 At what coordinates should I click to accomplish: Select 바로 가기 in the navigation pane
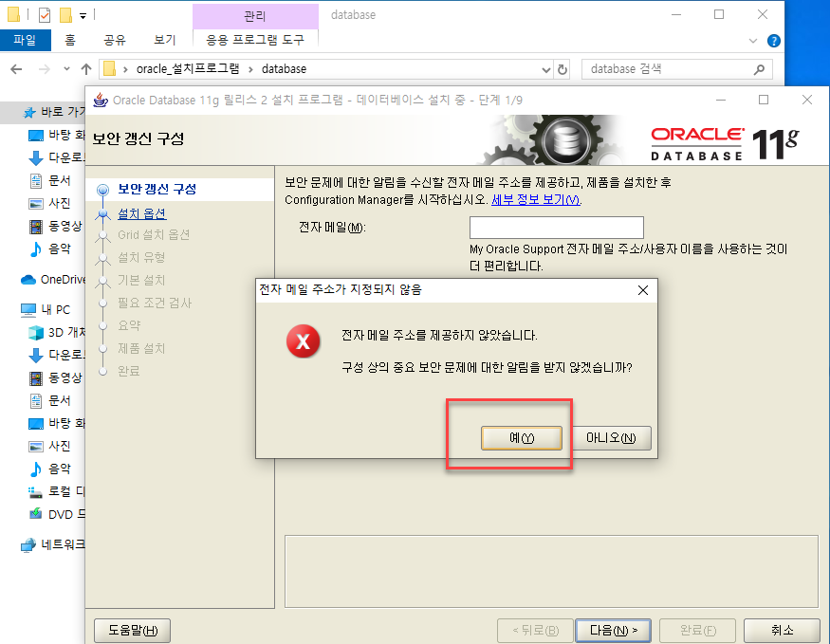point(52,112)
